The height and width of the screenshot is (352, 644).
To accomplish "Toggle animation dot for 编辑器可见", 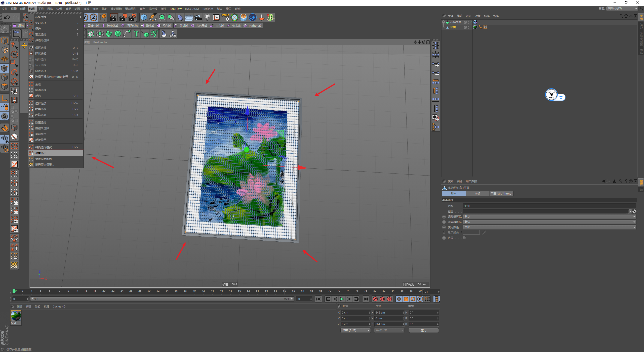I will [x=444, y=217].
